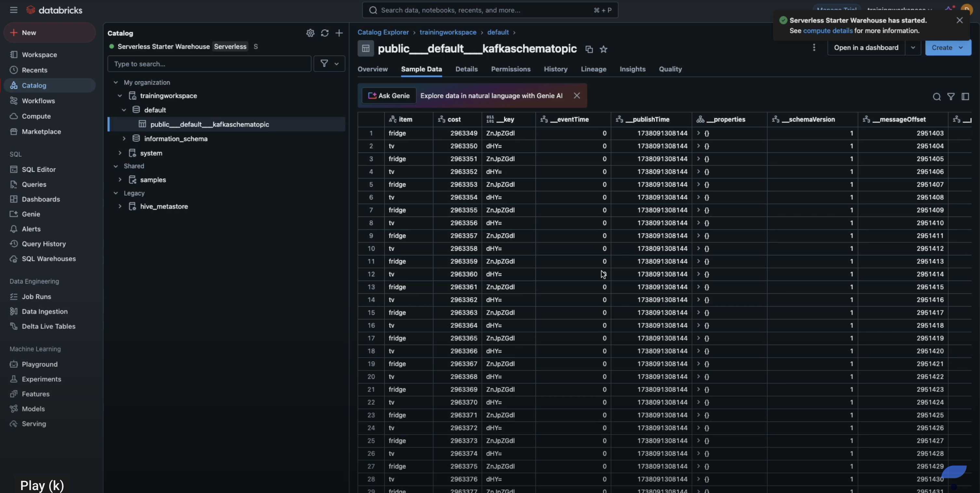Copy the kafkaschematopic table name

(589, 49)
